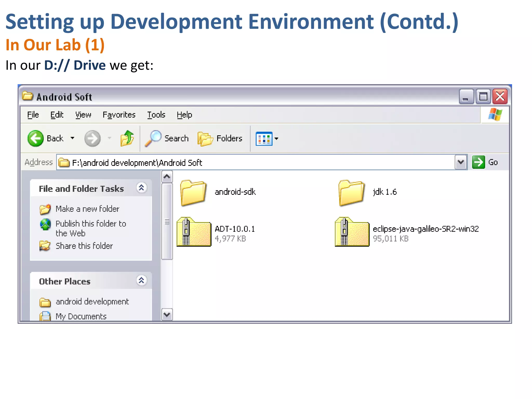Screen dimensions: 532x399
Task: Click the Share this folder link
Action: click(84, 246)
